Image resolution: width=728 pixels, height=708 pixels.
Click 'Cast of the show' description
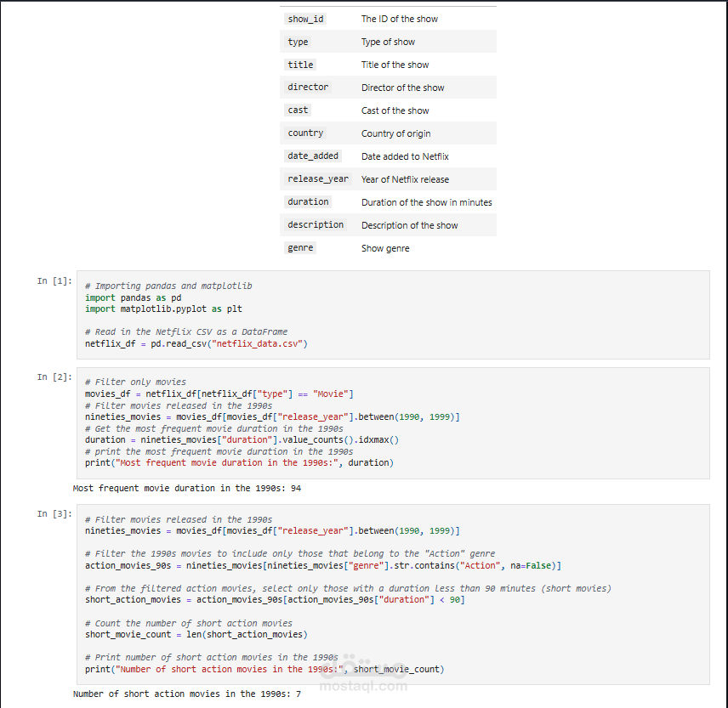coord(395,110)
